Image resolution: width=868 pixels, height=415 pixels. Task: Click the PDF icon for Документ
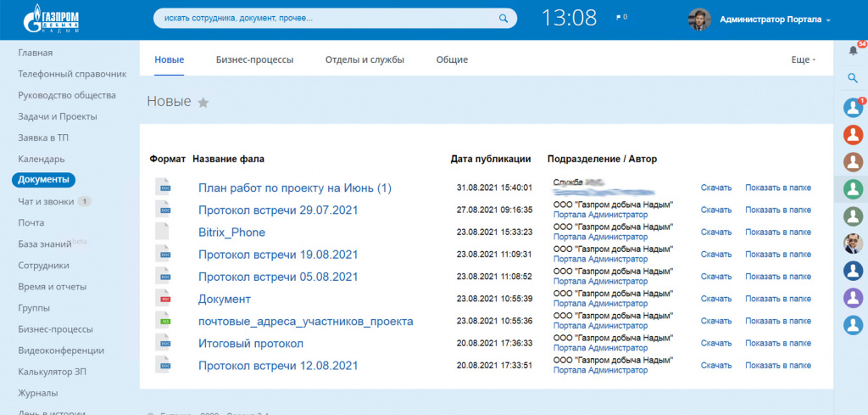click(162, 298)
